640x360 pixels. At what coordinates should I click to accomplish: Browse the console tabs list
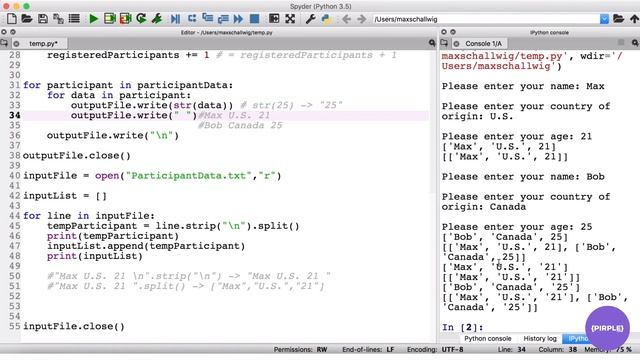tap(444, 43)
